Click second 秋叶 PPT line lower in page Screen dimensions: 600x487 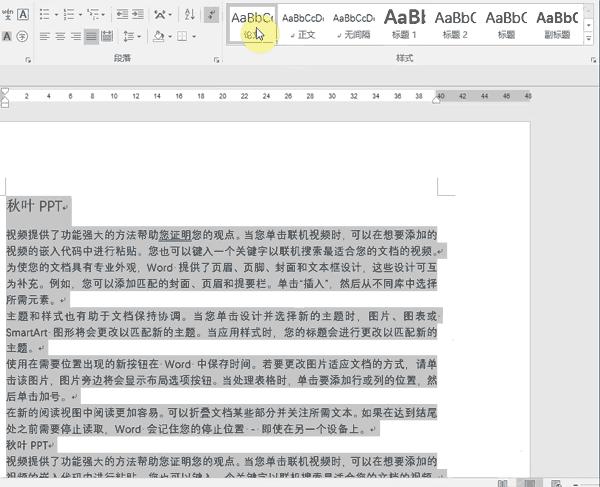click(27, 445)
